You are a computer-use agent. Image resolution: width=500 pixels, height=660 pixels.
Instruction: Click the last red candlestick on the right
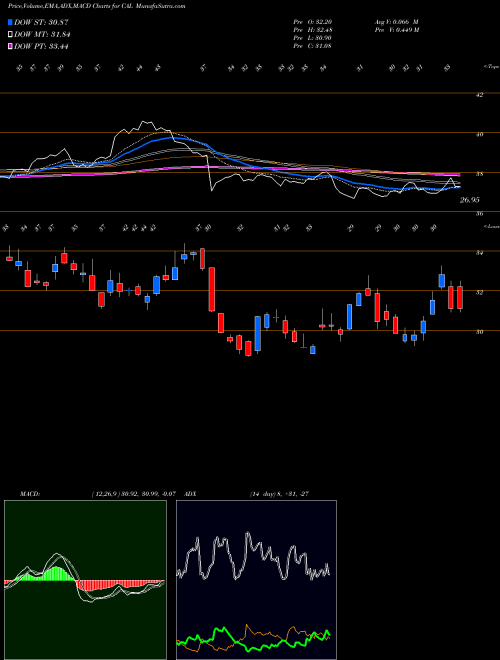click(460, 297)
